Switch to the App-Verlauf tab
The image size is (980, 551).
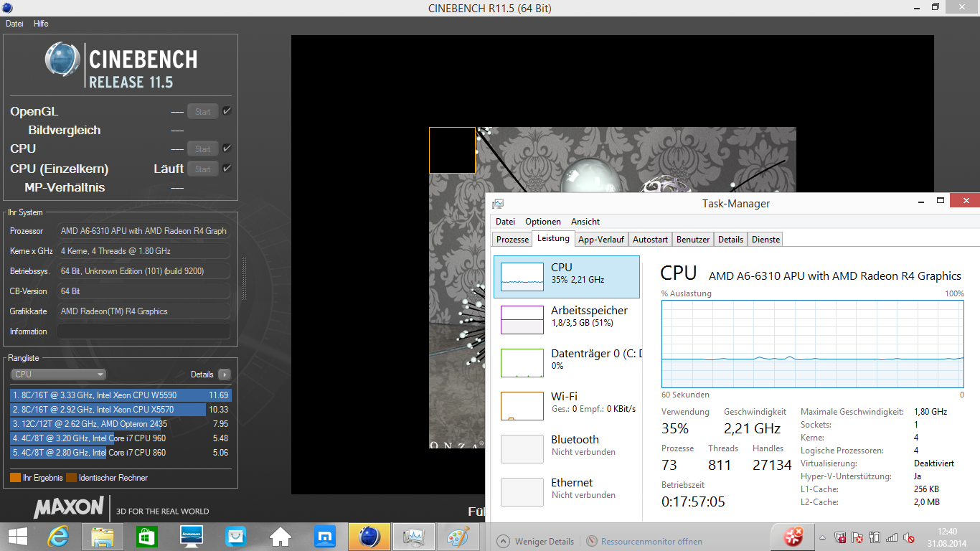[x=601, y=240]
